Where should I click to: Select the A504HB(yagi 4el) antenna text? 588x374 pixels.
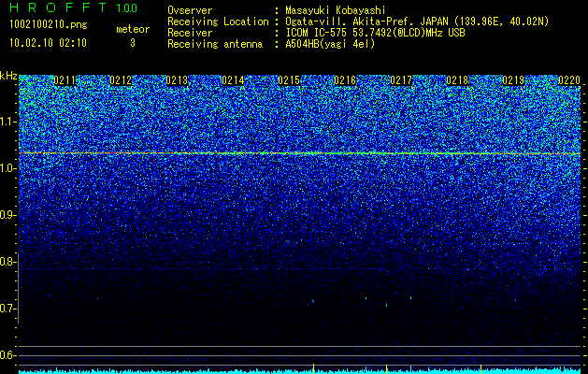tap(330, 44)
